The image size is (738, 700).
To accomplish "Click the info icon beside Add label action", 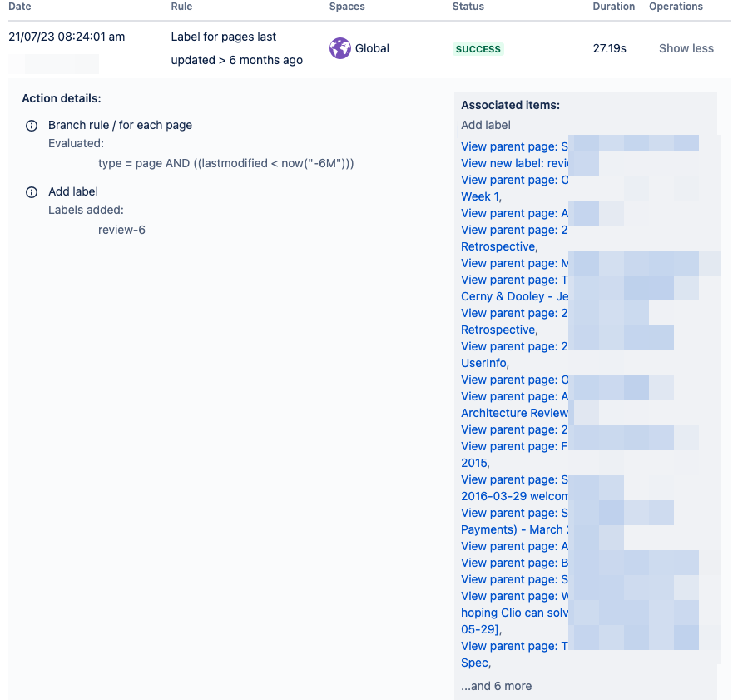I will click(x=32, y=192).
